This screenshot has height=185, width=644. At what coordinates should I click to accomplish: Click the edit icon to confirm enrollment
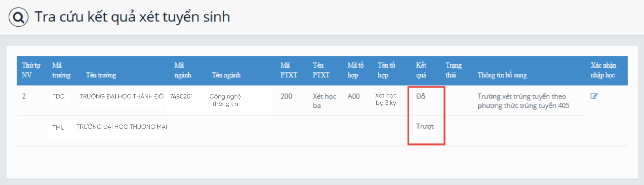pyautogui.click(x=594, y=96)
